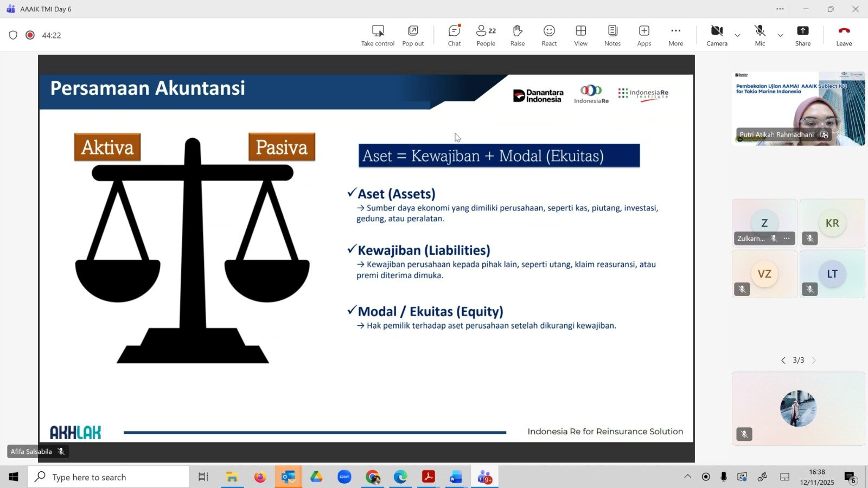Open the Chat panel
Image resolution: width=868 pixels, height=488 pixels.
454,35
